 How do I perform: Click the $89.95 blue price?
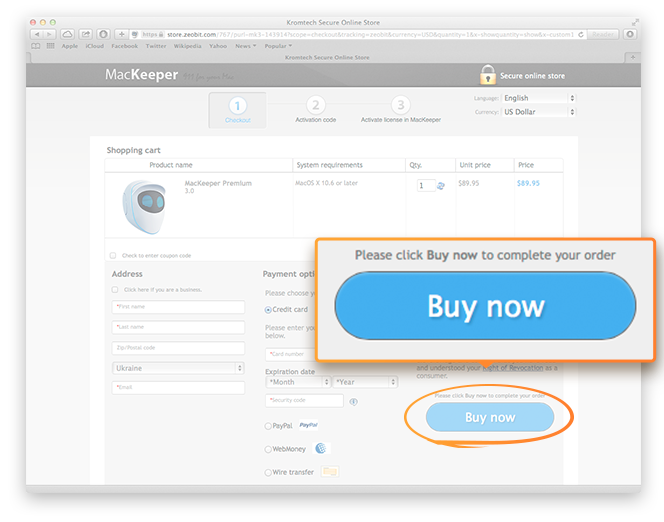click(x=528, y=183)
